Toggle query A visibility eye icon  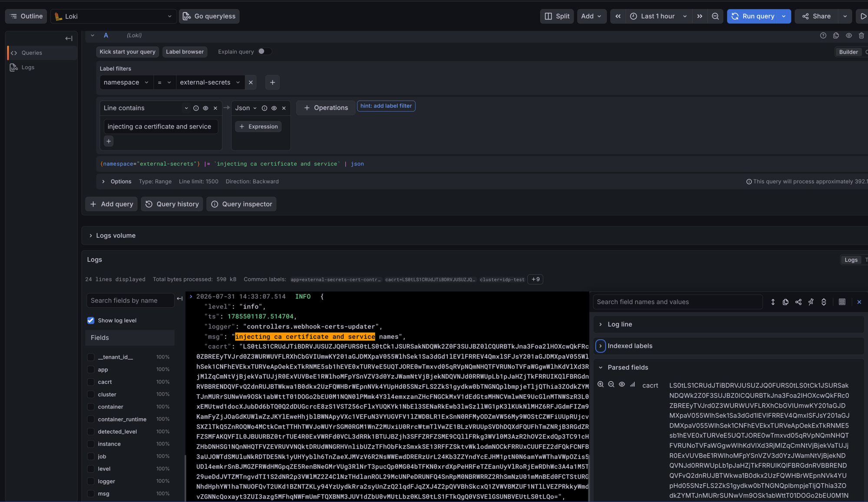point(848,36)
